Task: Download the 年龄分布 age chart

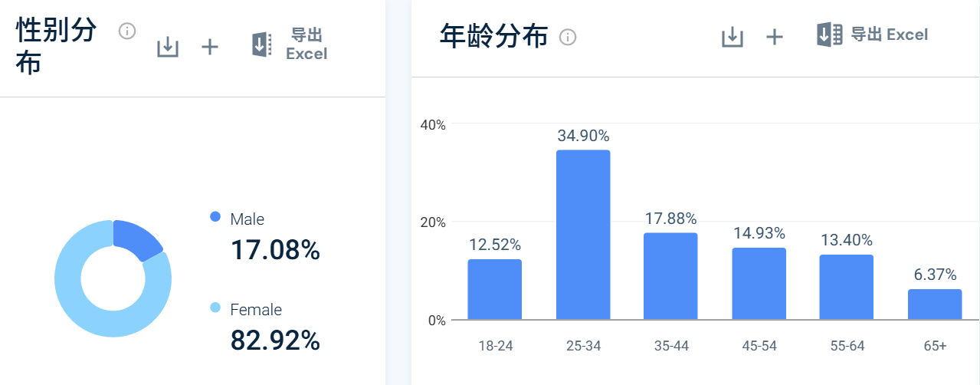Action: point(733,37)
